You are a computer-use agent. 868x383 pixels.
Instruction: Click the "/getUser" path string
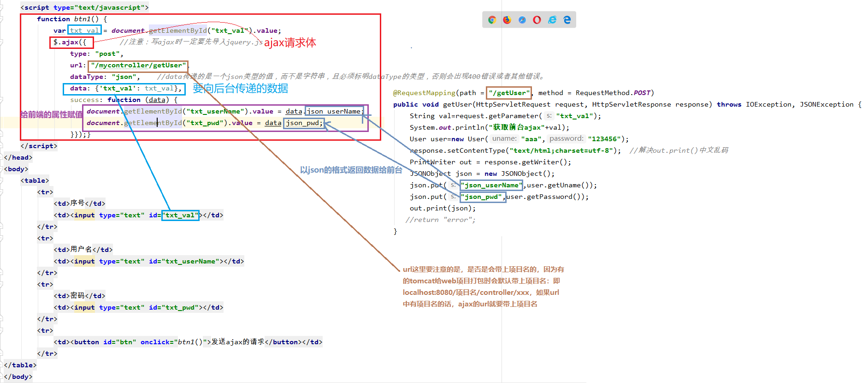pyautogui.click(x=509, y=93)
